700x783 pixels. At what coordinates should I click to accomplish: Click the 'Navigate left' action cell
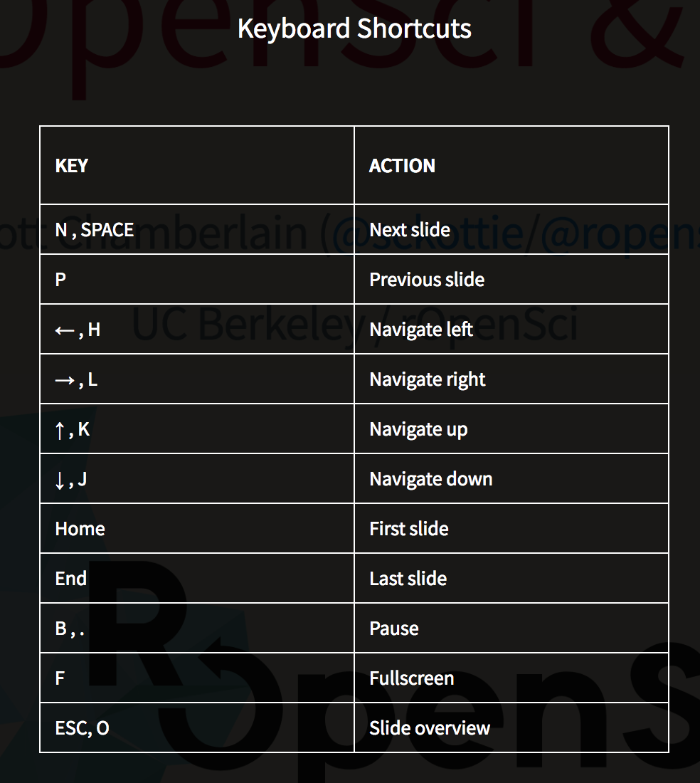click(x=511, y=329)
